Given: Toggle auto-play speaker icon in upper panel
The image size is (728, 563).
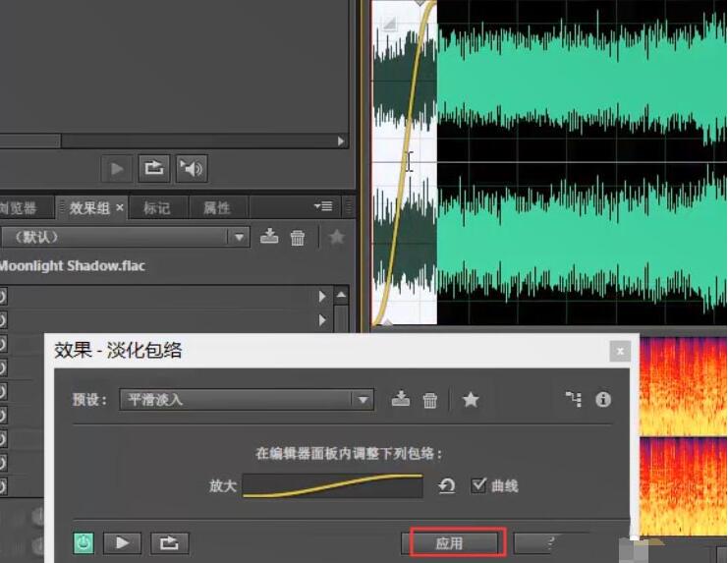Looking at the screenshot, I should tap(192, 168).
